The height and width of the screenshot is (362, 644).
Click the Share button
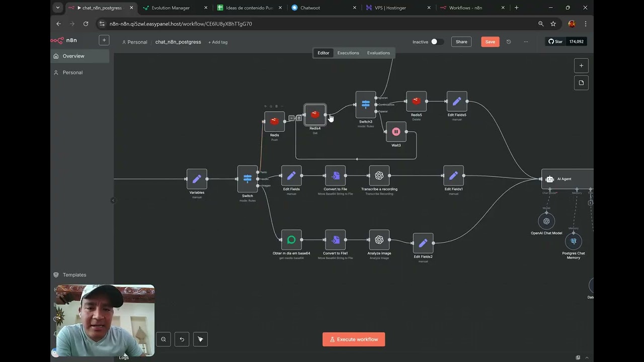(x=461, y=42)
